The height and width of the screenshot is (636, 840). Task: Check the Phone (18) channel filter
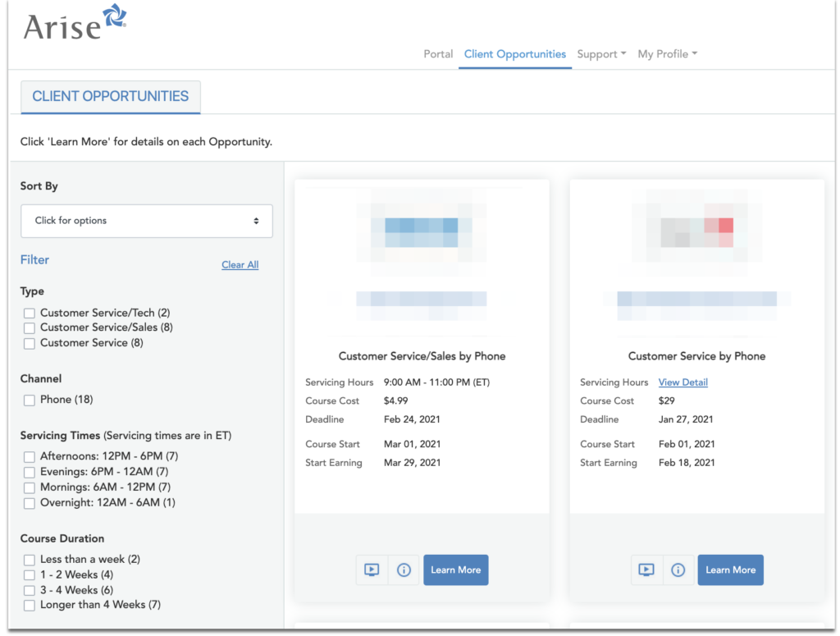tap(30, 400)
